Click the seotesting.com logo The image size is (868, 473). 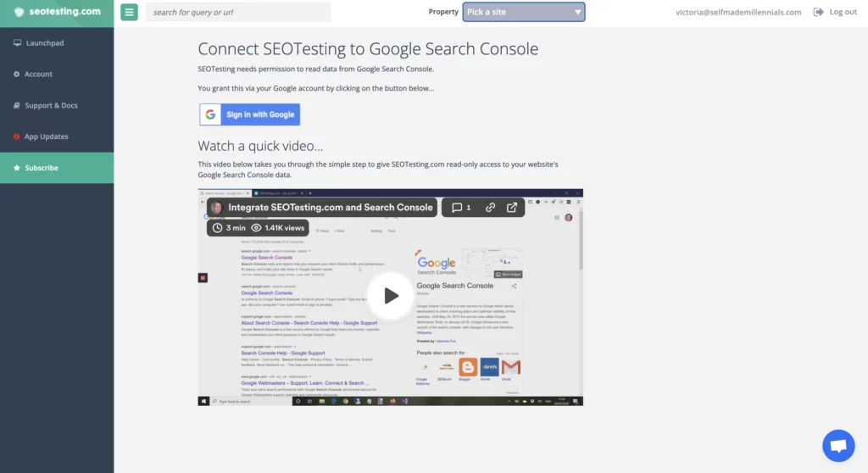57,12
